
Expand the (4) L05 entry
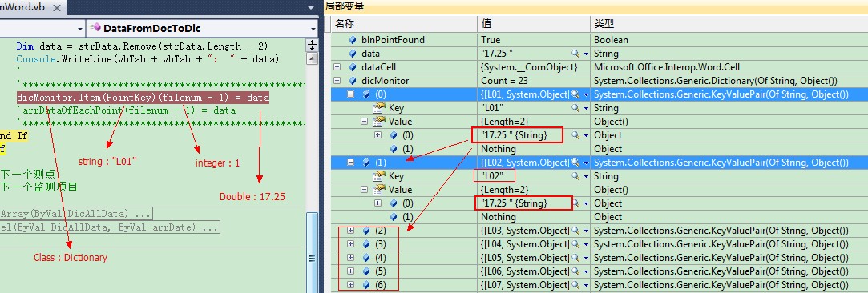pyautogui.click(x=350, y=258)
